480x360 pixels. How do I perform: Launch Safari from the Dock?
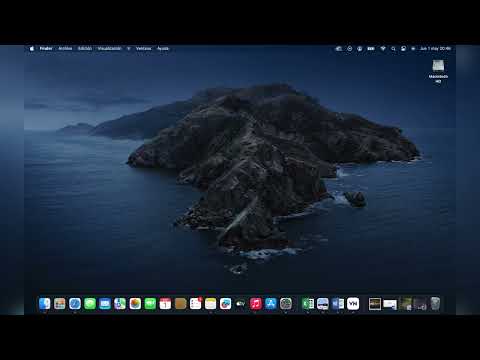click(75, 304)
